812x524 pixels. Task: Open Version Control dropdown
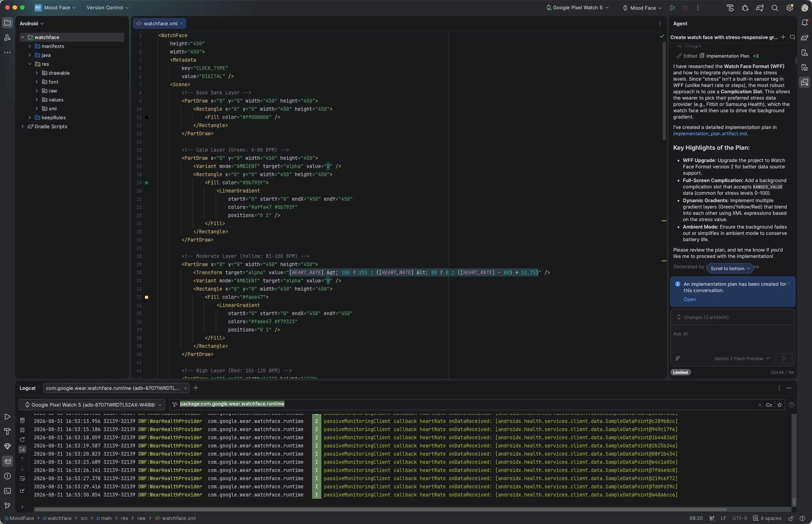point(107,7)
